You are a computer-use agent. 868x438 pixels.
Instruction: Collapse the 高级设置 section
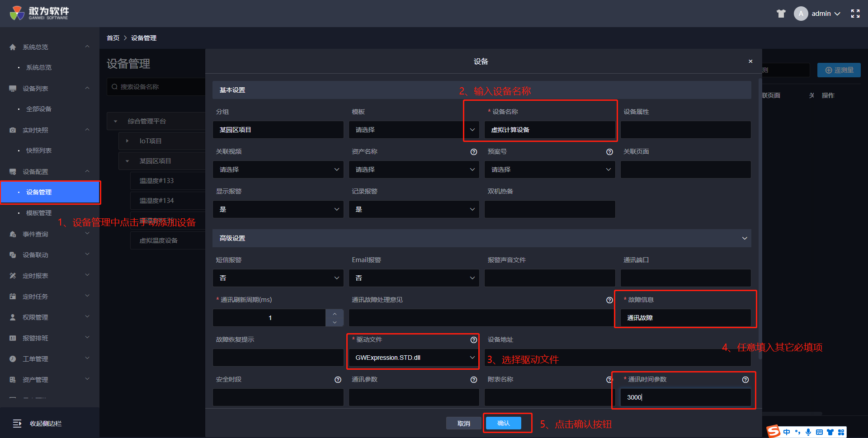pyautogui.click(x=744, y=238)
